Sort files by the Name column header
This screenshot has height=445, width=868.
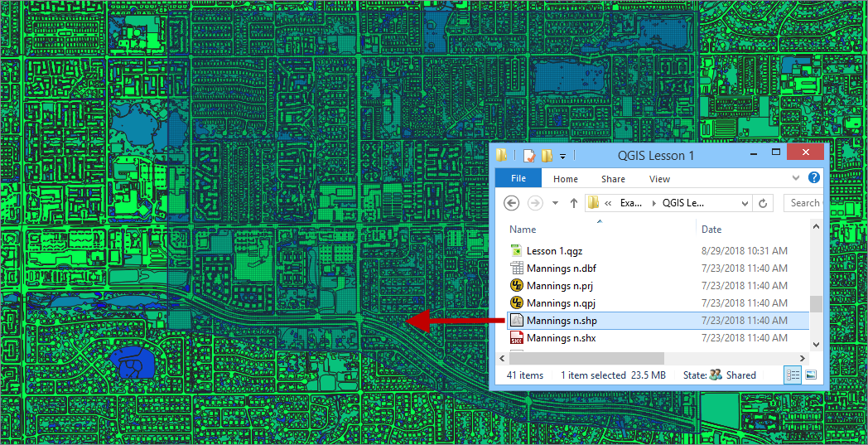523,230
